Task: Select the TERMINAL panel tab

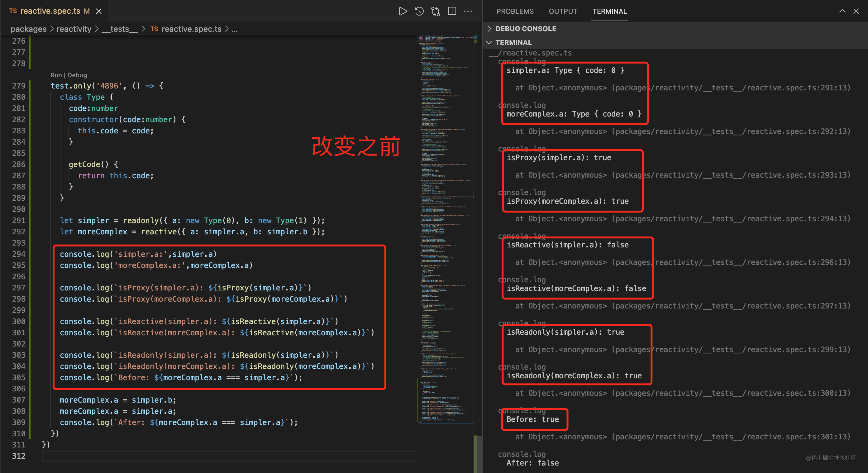Action: click(x=609, y=11)
